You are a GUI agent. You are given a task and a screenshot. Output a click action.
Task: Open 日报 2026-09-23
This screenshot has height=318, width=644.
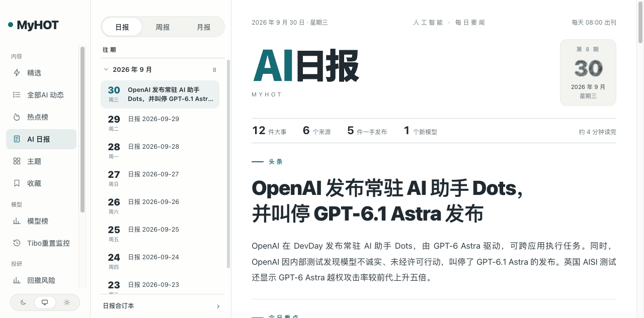pyautogui.click(x=160, y=285)
